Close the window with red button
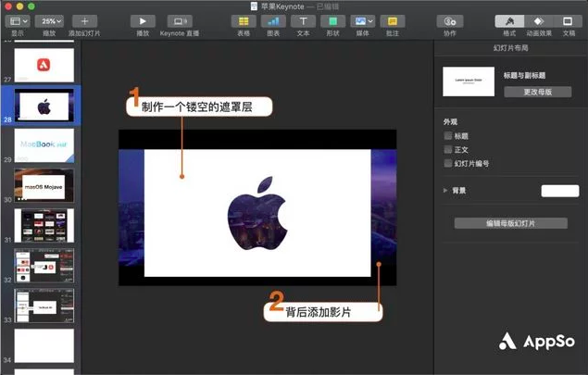This screenshot has width=588, height=375. [8, 6]
